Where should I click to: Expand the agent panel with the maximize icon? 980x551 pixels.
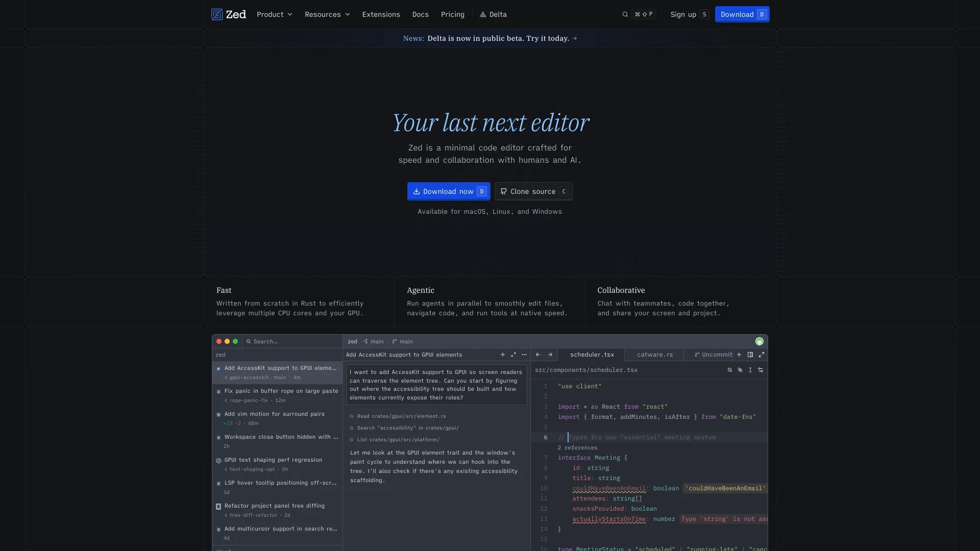(x=513, y=355)
